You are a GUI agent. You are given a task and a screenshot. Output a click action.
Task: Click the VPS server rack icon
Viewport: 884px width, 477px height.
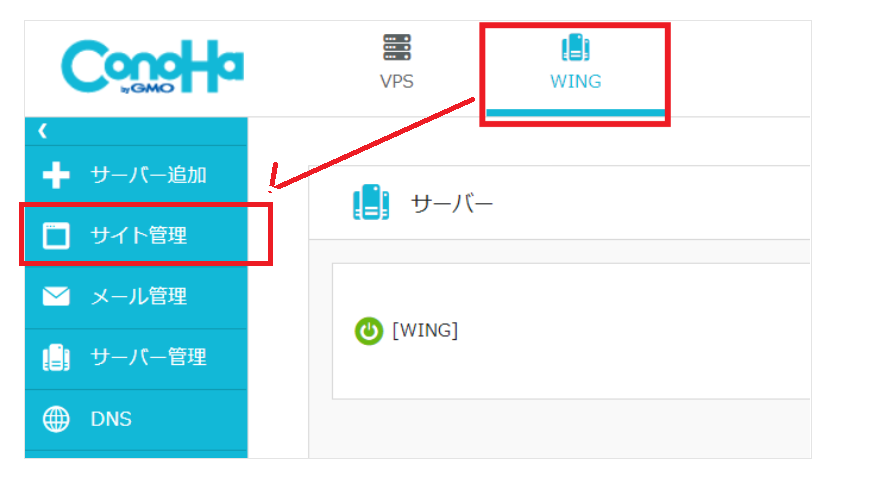point(397,47)
